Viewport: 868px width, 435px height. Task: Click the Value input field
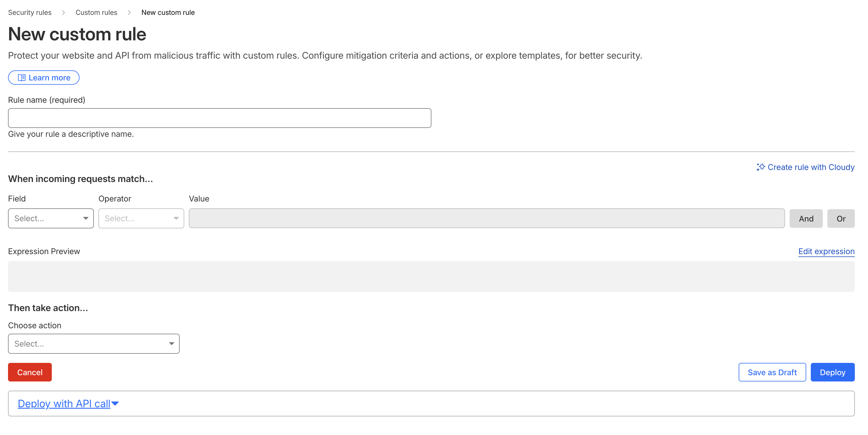coord(487,218)
